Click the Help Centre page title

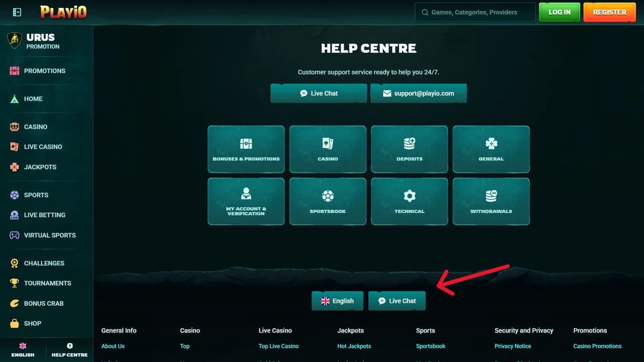(369, 48)
